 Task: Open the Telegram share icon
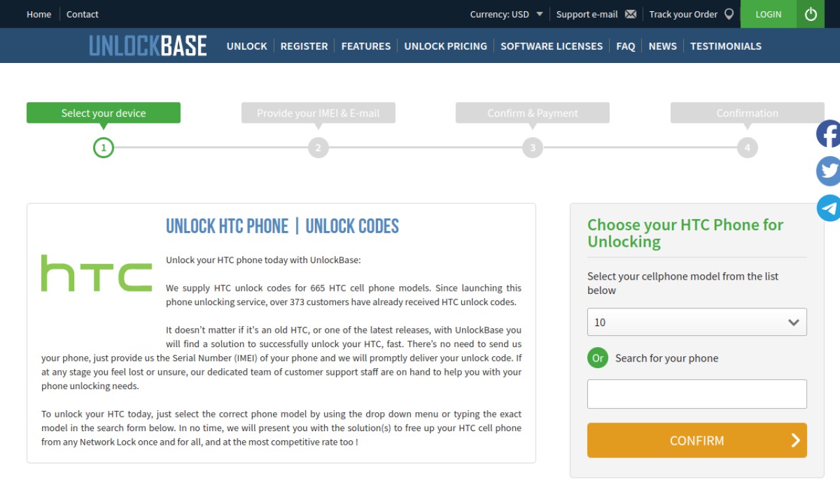click(828, 208)
